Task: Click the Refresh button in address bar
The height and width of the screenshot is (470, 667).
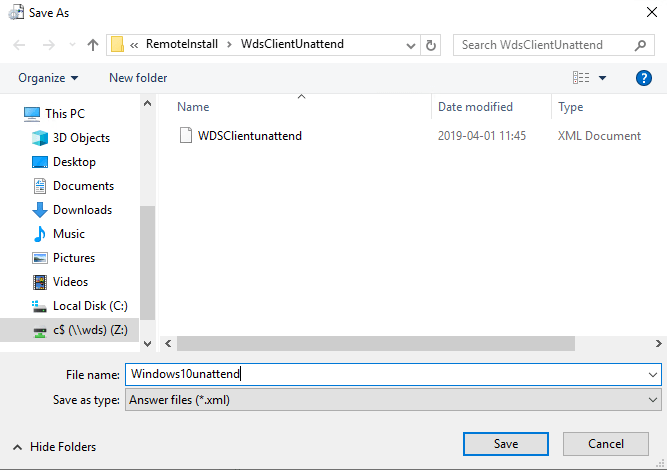Action: (431, 45)
